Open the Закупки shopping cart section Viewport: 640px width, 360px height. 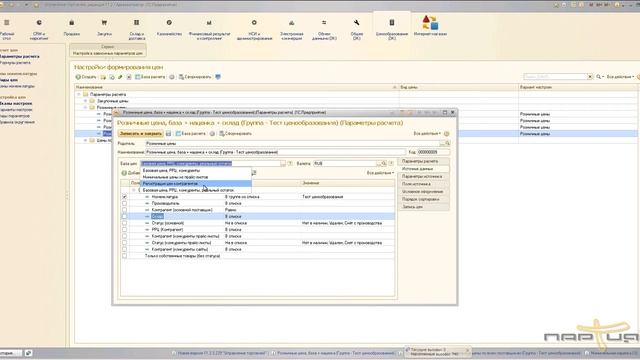point(104,28)
